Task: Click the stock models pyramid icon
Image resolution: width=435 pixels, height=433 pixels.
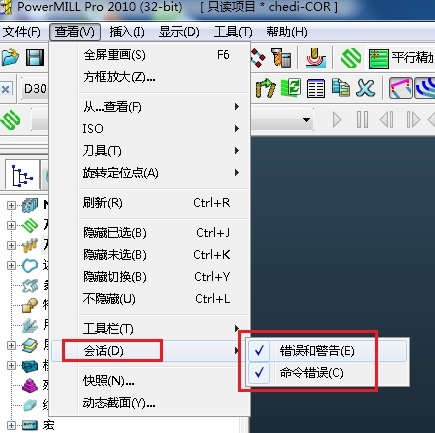Action: (30, 385)
